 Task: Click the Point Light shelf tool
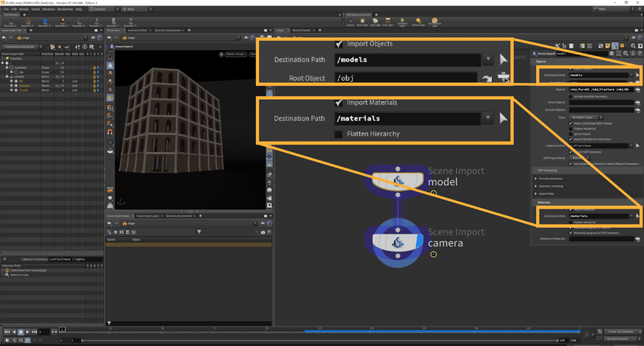coord(361,22)
